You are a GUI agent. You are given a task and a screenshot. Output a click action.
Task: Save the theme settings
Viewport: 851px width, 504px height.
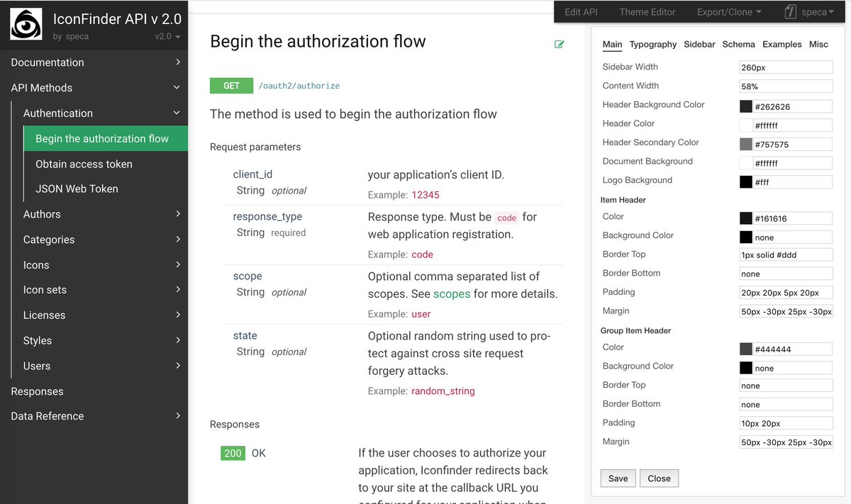pos(618,478)
